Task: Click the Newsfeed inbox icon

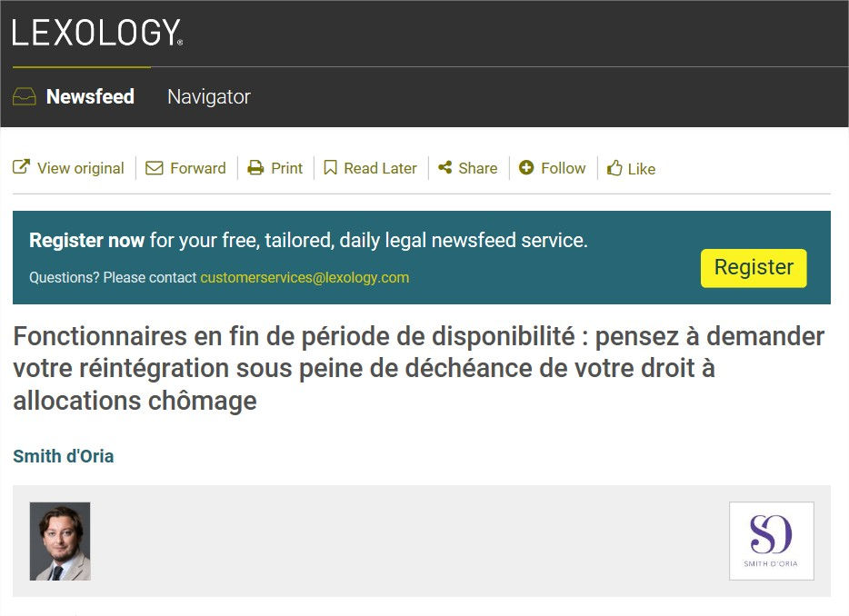Action: pos(23,96)
